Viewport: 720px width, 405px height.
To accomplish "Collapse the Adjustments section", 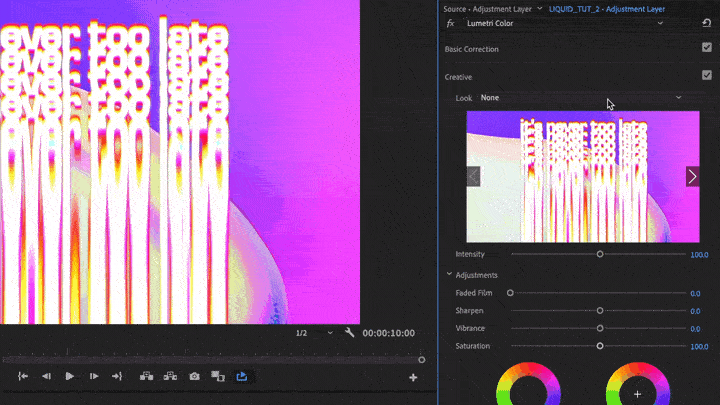I will (449, 274).
